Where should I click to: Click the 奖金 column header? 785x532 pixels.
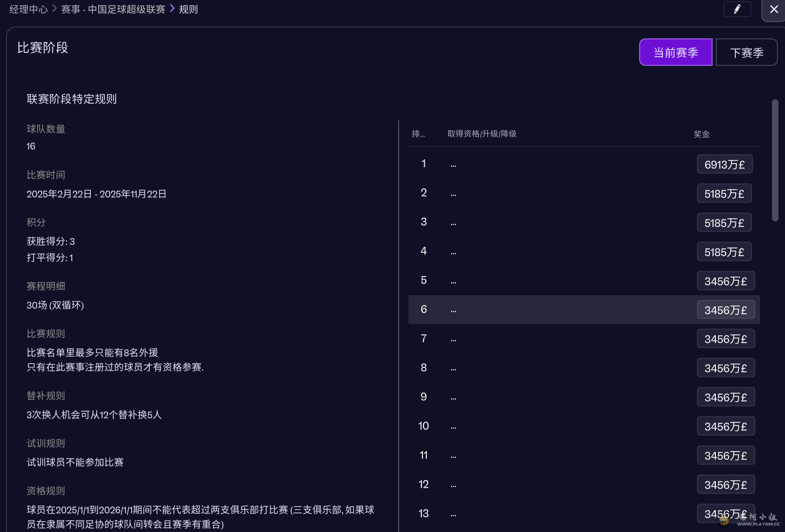[701, 134]
